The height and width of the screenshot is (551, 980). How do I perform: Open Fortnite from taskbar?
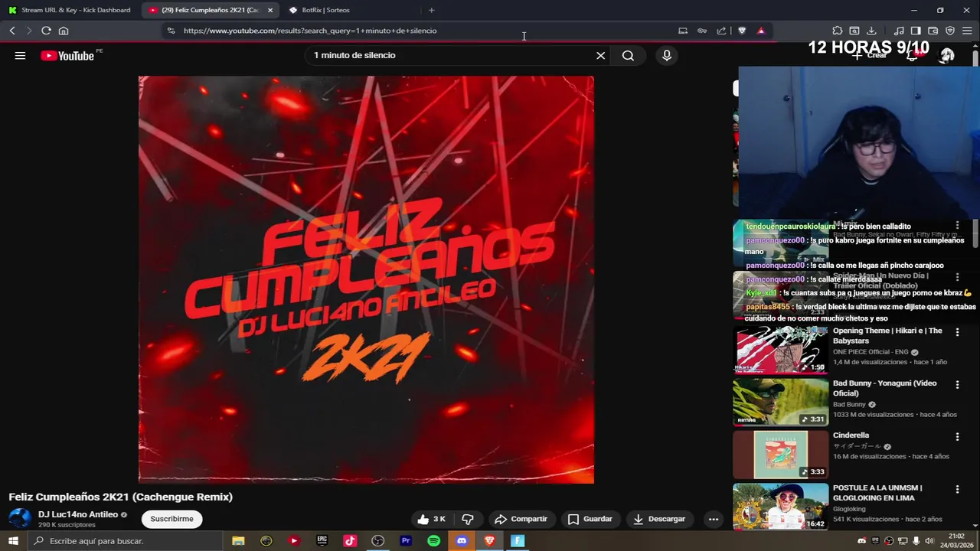pyautogui.click(x=518, y=541)
